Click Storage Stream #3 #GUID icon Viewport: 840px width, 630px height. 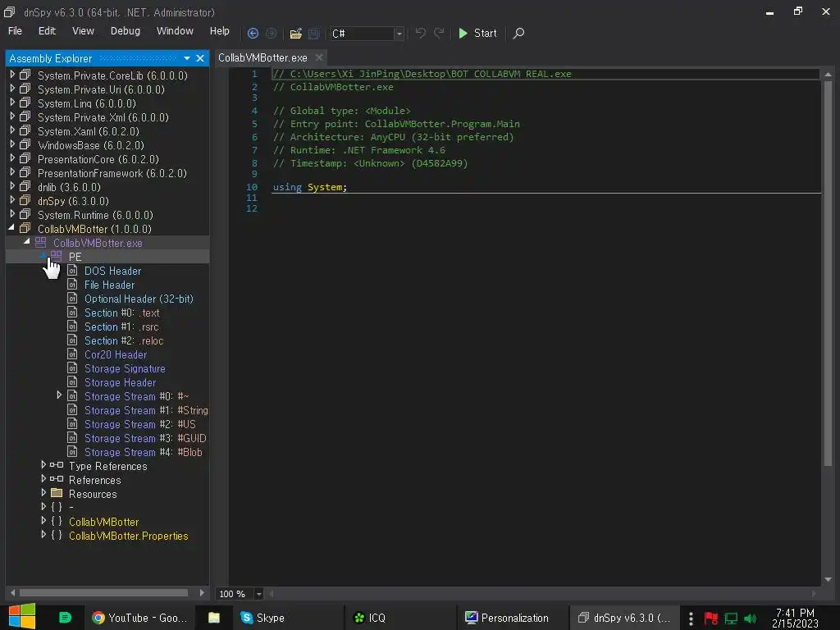(72, 438)
